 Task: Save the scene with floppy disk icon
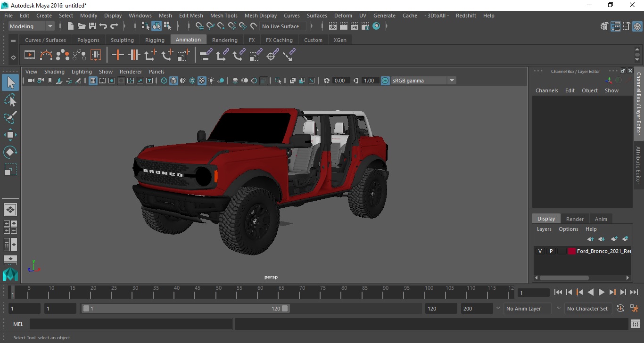click(x=92, y=26)
